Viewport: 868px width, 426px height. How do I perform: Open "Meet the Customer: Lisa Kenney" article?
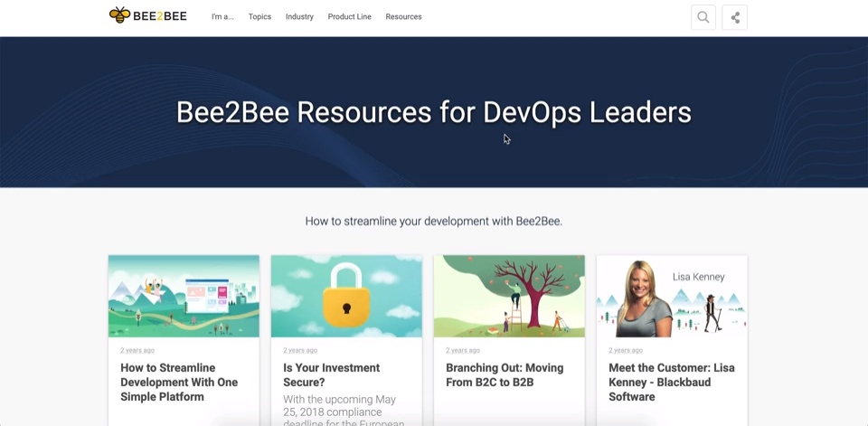pos(671,382)
